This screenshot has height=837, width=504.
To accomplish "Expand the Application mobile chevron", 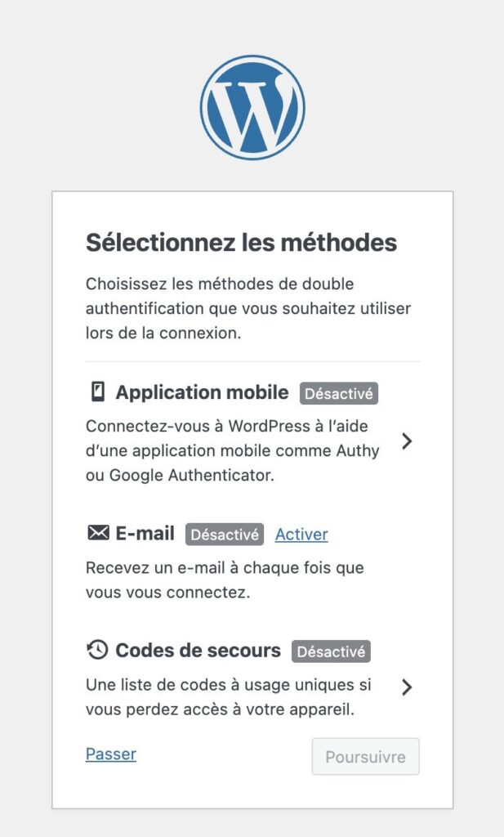I will (407, 441).
